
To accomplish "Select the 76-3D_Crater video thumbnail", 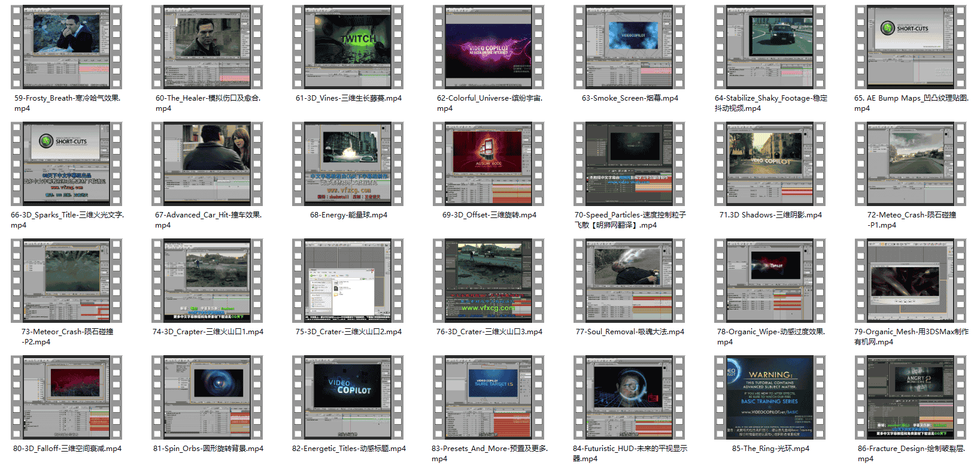I will [489, 281].
